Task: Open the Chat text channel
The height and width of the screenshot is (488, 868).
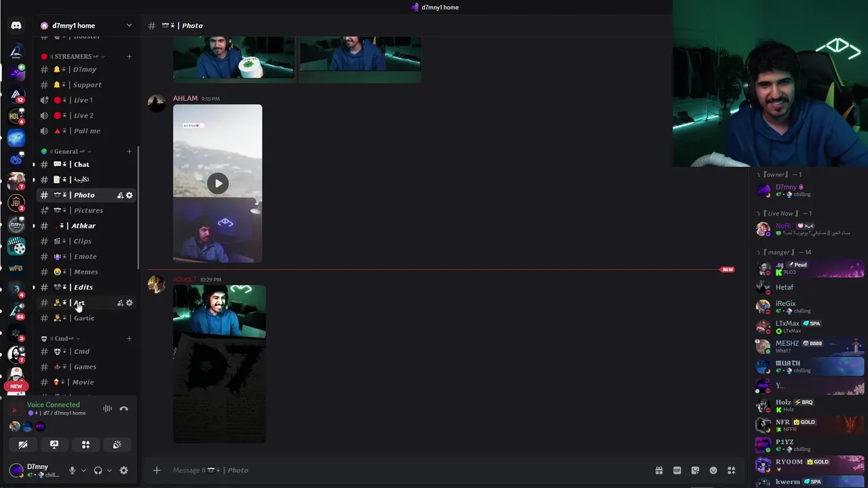Action: tap(87, 164)
